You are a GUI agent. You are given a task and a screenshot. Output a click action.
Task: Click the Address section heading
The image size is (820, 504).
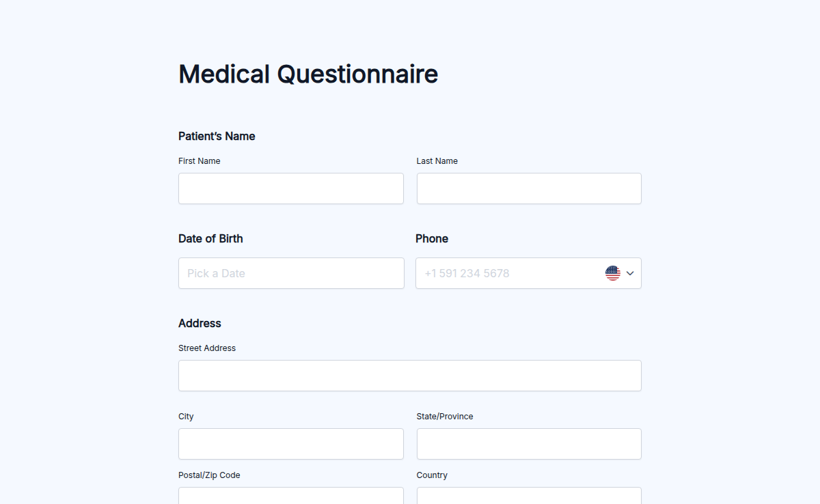coord(200,323)
